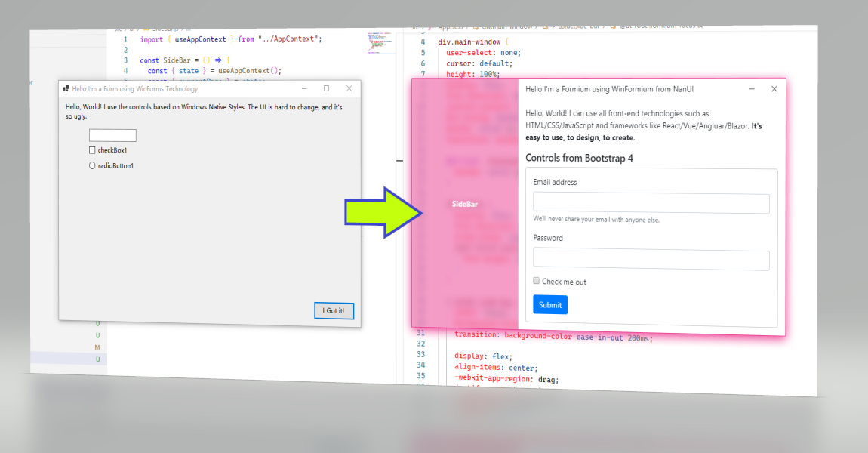The image size is (868, 453).
Task: Click the blue Submit button
Action: (550, 304)
